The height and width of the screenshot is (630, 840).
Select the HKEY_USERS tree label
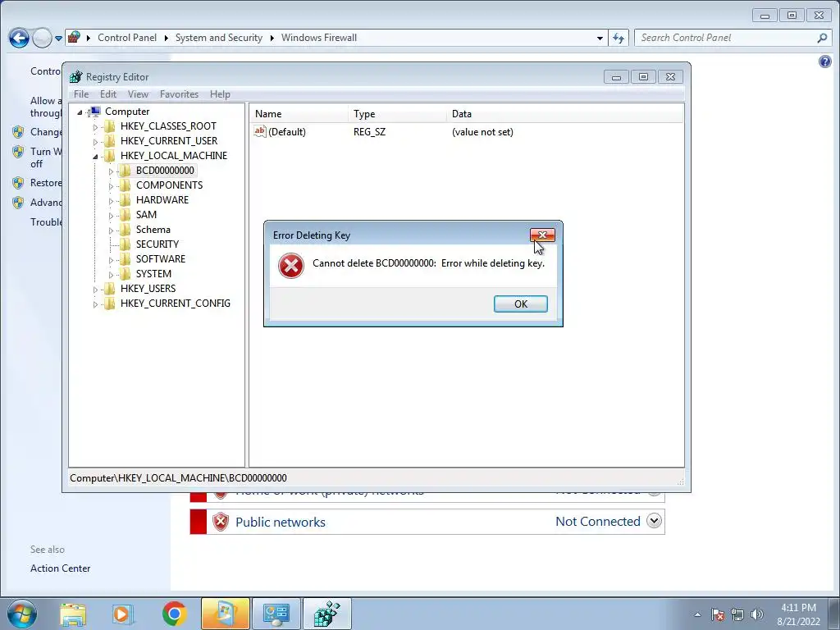click(148, 288)
